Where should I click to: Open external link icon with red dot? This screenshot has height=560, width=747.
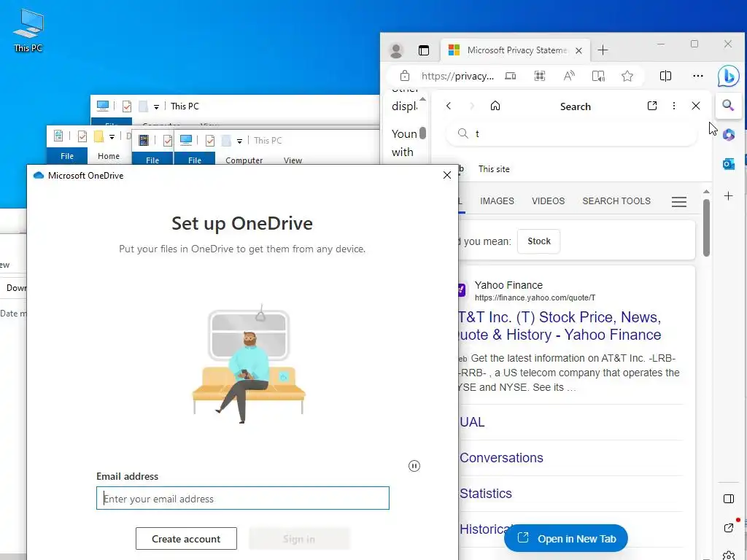tap(729, 528)
